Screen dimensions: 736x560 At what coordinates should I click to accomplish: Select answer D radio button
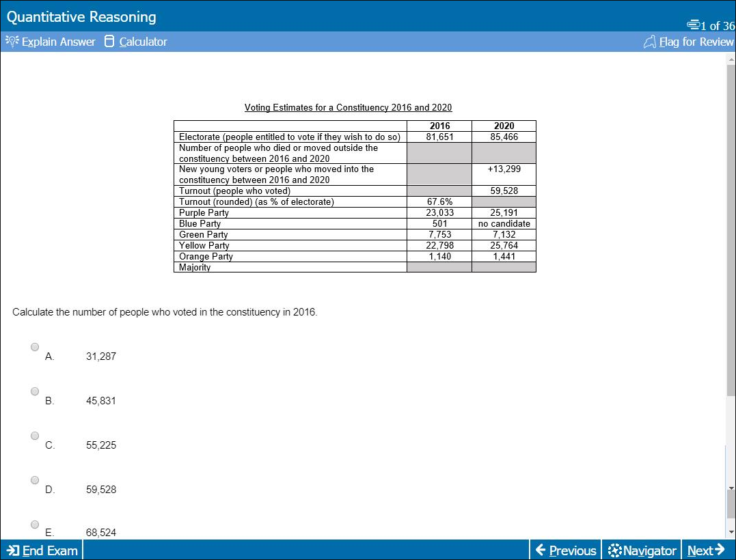35,480
